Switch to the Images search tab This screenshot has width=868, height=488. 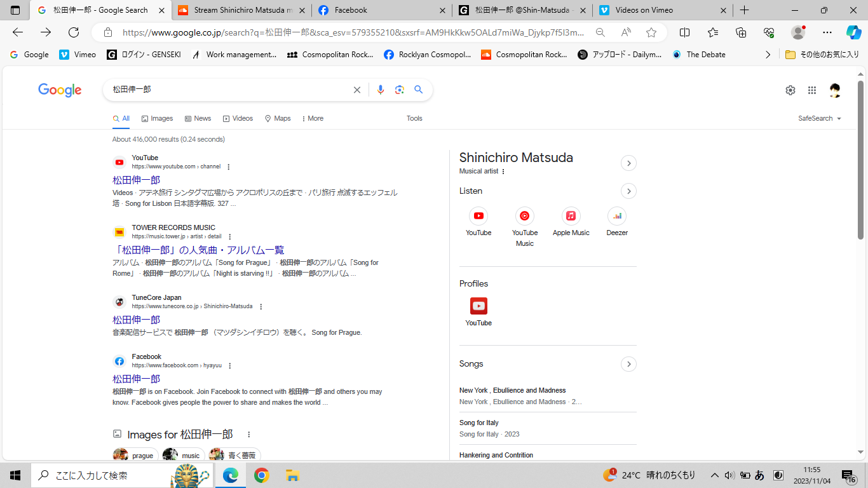point(157,119)
